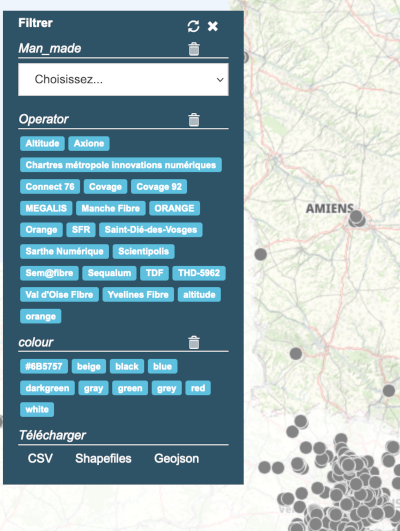Pick the #6B5757 colour tag
The height and width of the screenshot is (531, 400).
pos(44,366)
